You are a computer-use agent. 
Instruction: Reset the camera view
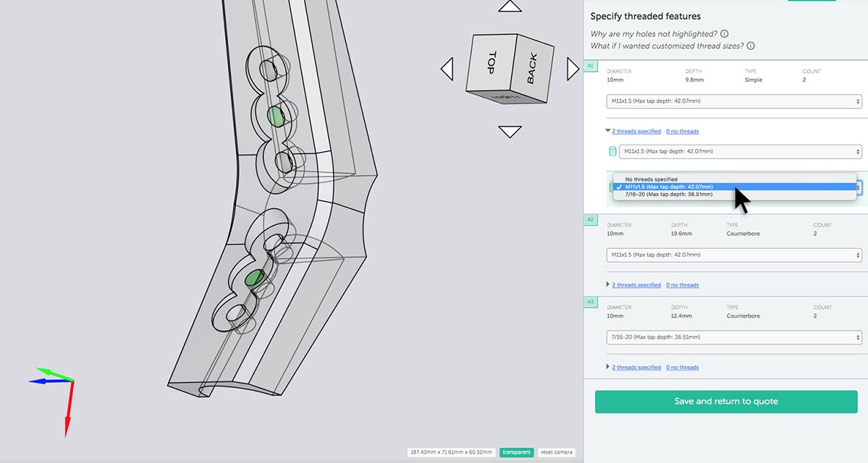pyautogui.click(x=556, y=452)
